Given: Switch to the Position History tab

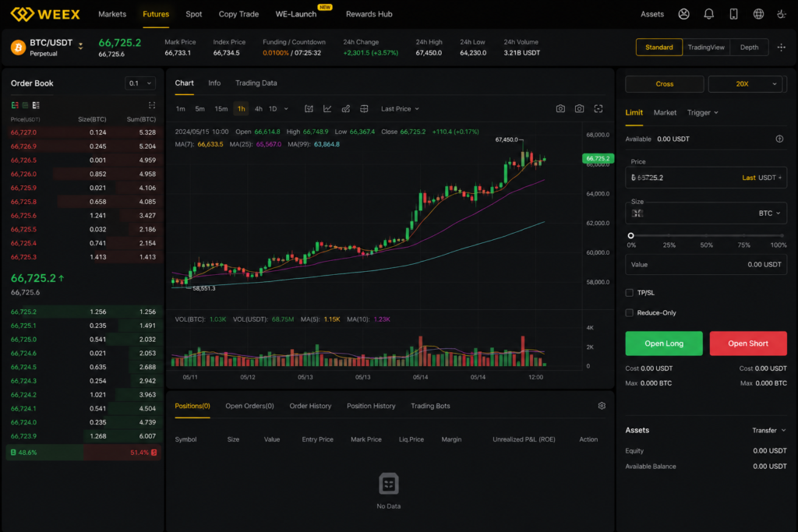Looking at the screenshot, I should pos(371,406).
